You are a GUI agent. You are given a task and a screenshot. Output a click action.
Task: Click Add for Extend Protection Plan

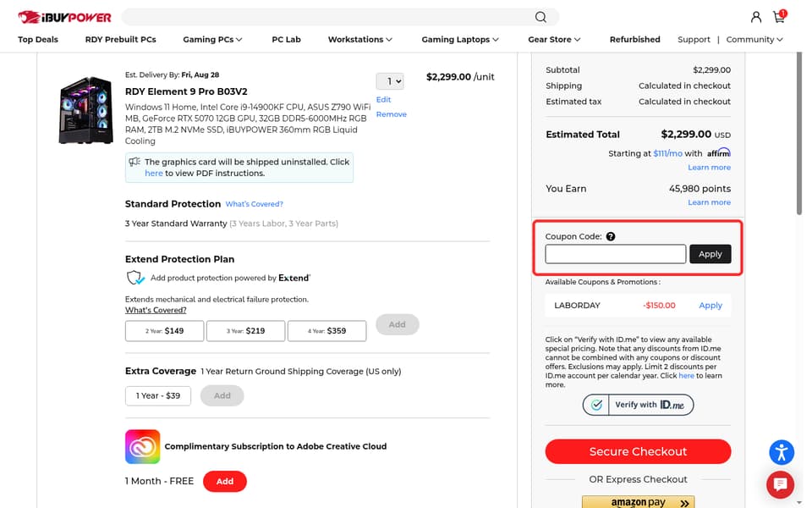(x=398, y=324)
